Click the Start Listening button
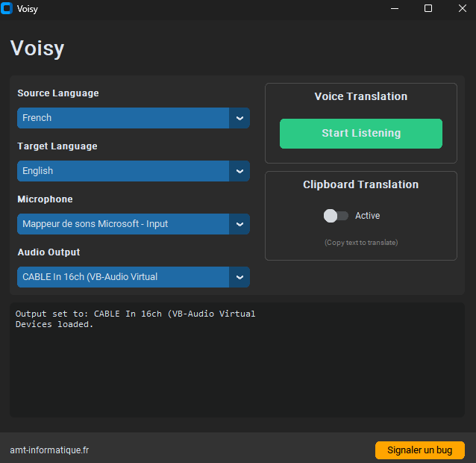 (361, 134)
